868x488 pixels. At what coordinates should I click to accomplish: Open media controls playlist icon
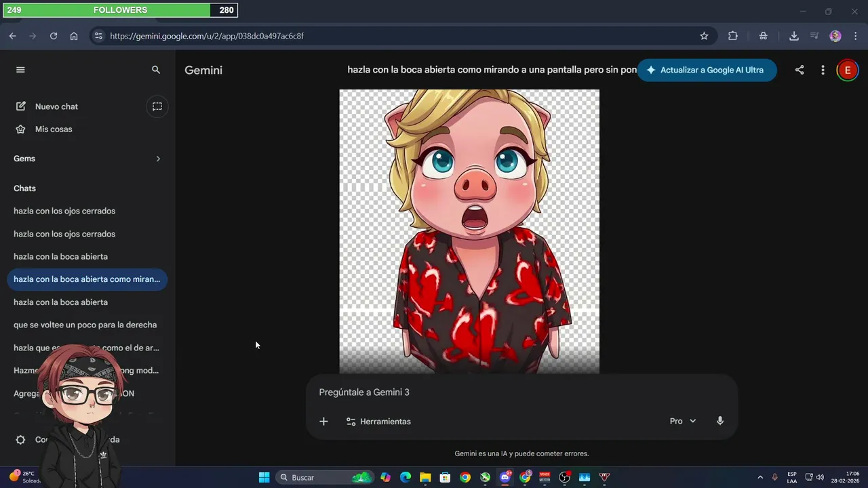coord(814,36)
